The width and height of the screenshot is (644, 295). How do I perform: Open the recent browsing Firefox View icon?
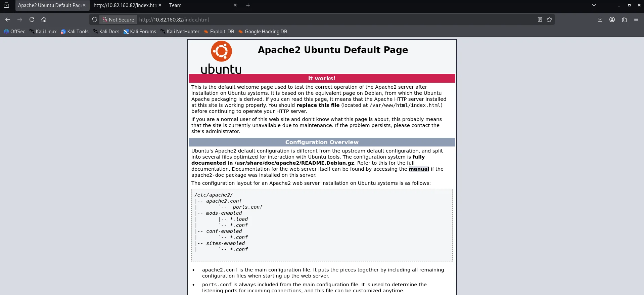coord(6,5)
